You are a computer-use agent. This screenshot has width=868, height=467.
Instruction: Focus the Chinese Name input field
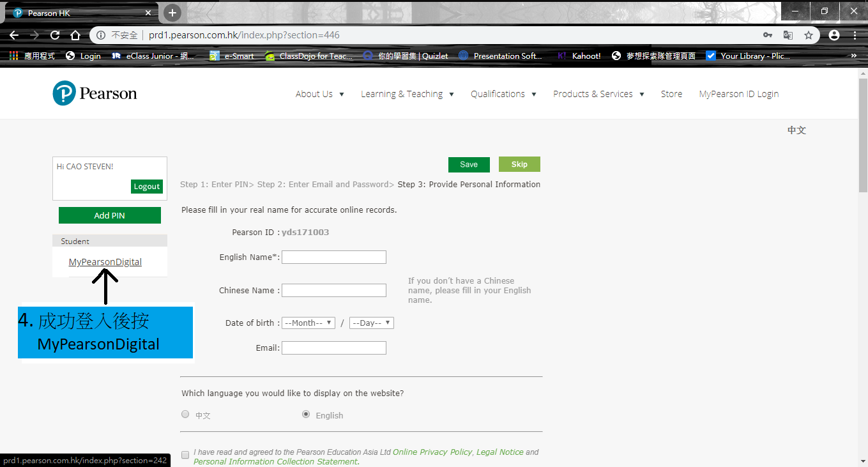pos(334,290)
